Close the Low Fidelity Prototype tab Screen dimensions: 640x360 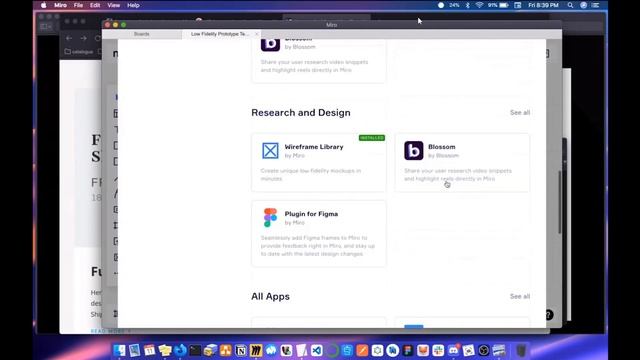pyautogui.click(x=257, y=34)
